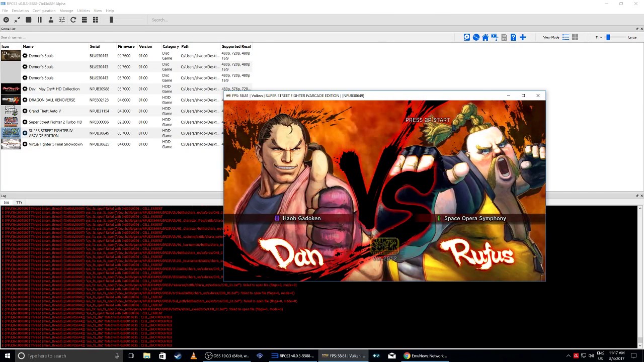Click gear icon beside first Demon's Souls entry
Image resolution: width=644 pixels, height=362 pixels.
point(25,56)
